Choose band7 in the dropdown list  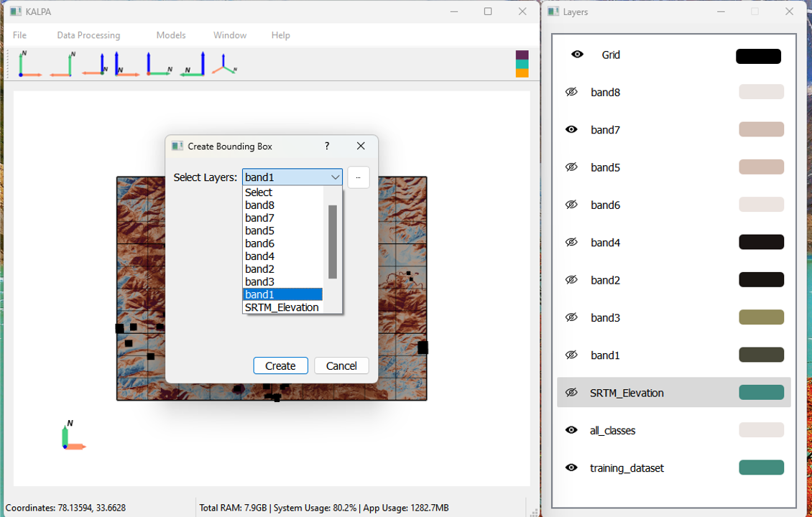(x=282, y=218)
